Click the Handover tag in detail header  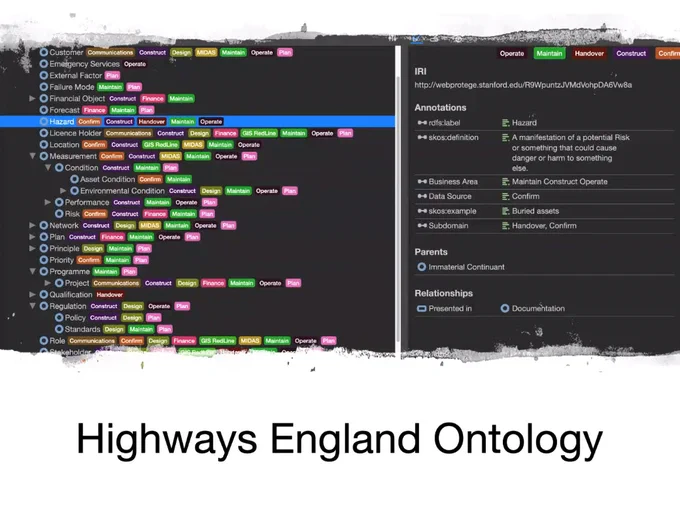click(589, 53)
